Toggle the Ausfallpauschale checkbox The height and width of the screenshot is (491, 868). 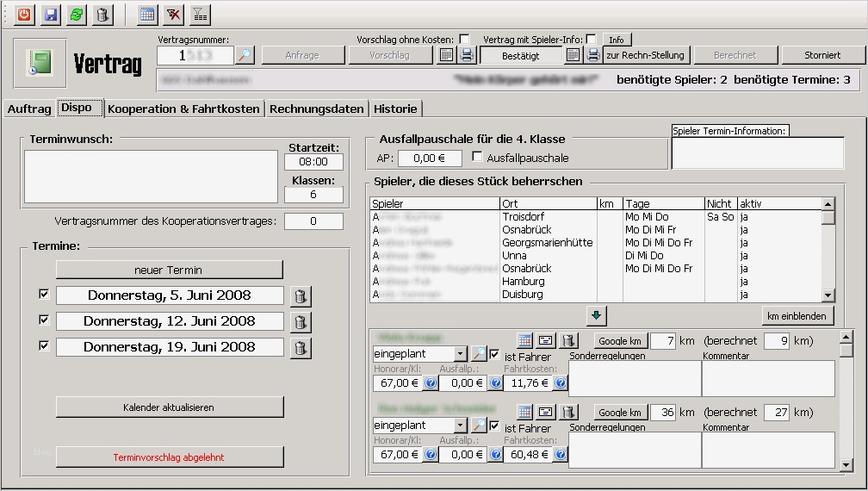(477, 158)
